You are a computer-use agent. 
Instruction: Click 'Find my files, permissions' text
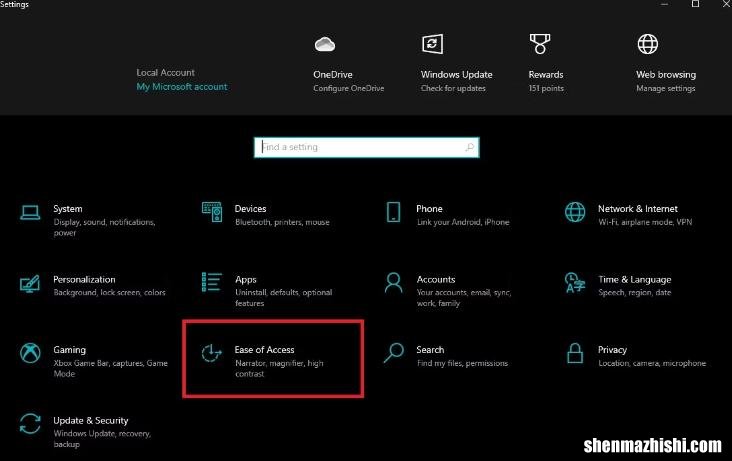pyautogui.click(x=462, y=363)
